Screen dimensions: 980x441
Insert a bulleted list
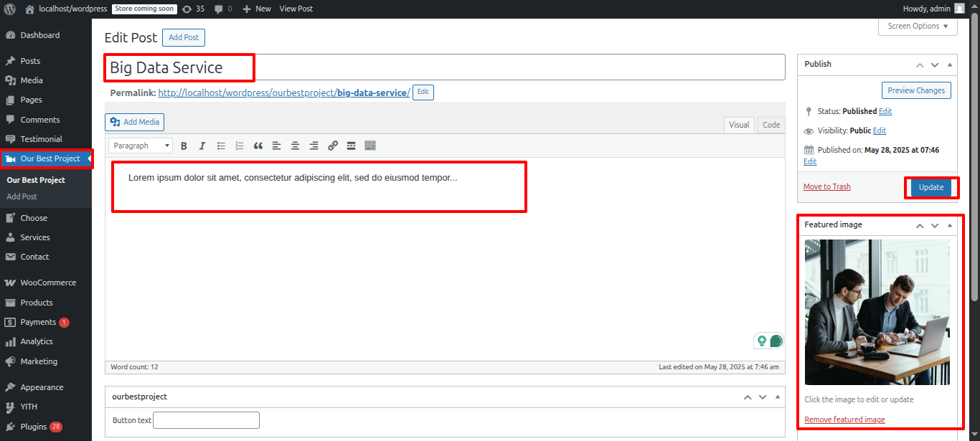click(x=221, y=146)
